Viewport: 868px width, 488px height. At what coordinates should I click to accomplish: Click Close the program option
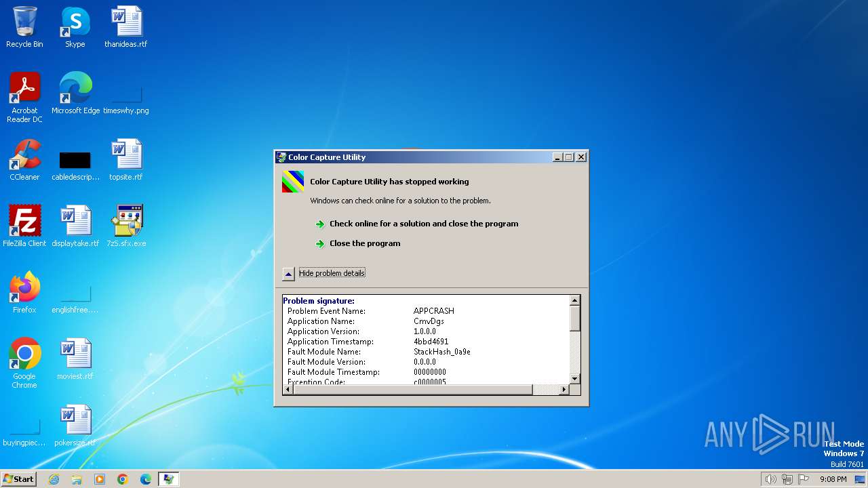point(365,243)
